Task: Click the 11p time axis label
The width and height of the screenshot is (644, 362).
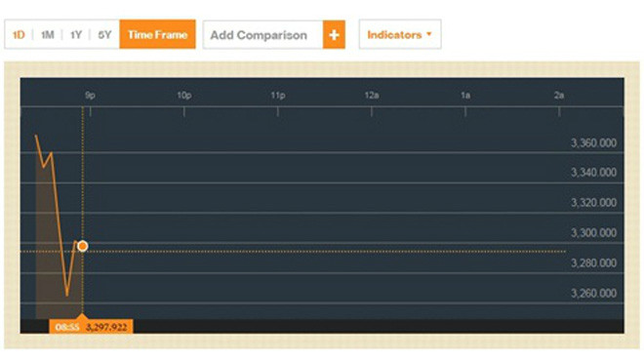Action: [x=278, y=96]
